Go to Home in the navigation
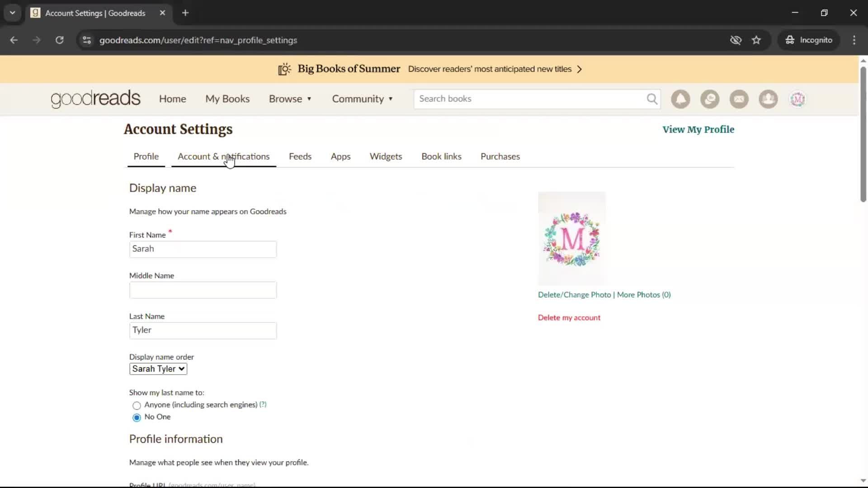Image resolution: width=868 pixels, height=488 pixels. pyautogui.click(x=173, y=99)
